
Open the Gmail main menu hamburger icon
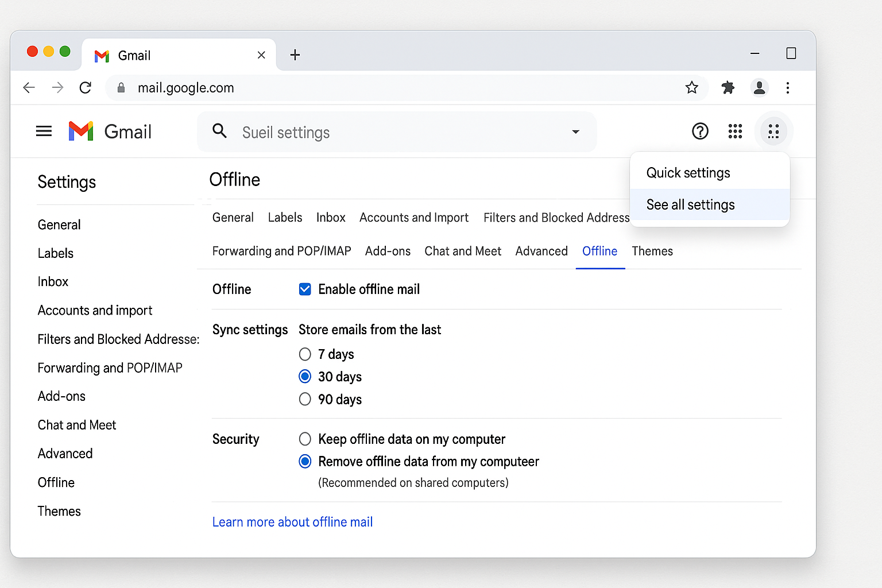pyautogui.click(x=44, y=131)
